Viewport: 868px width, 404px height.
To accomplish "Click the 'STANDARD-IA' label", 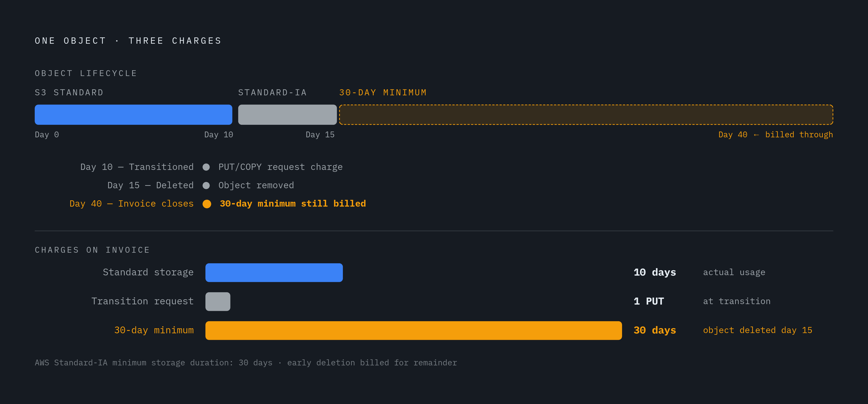I will (x=272, y=92).
